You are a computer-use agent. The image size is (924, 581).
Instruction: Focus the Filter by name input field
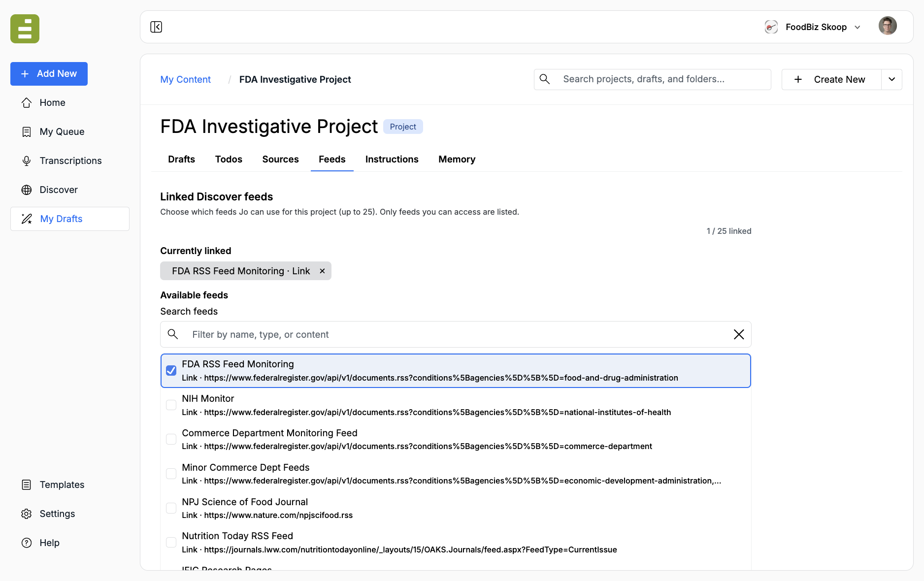[456, 334]
